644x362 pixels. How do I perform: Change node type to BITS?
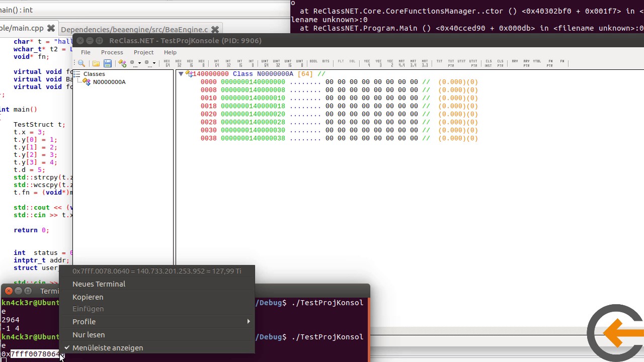pyautogui.click(x=326, y=61)
